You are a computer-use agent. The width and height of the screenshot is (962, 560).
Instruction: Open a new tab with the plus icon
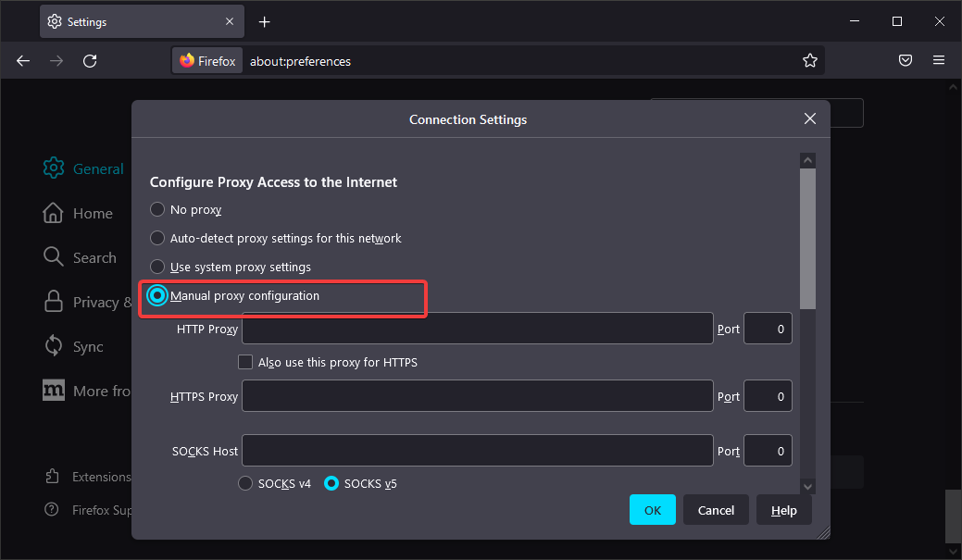click(x=265, y=21)
